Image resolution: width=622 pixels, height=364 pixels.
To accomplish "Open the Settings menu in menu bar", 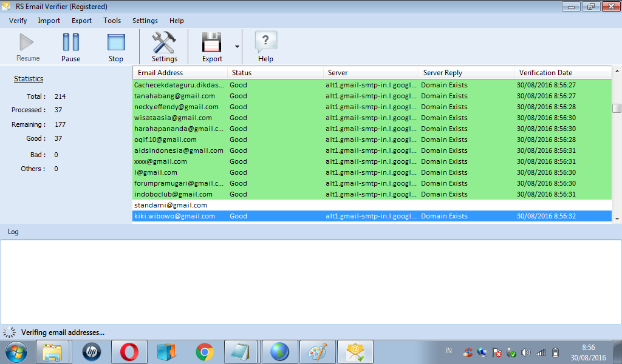I will click(x=145, y=21).
